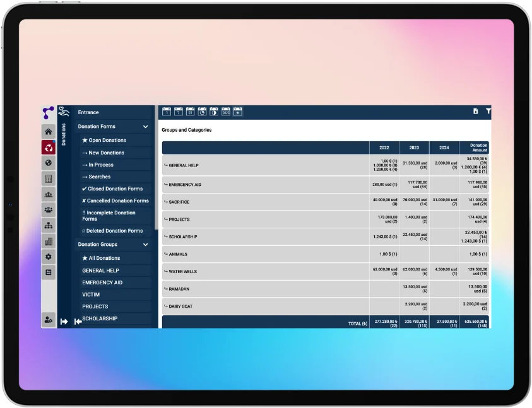Open the settings gear icon
Image resolution: width=532 pixels, height=408 pixels.
49,257
